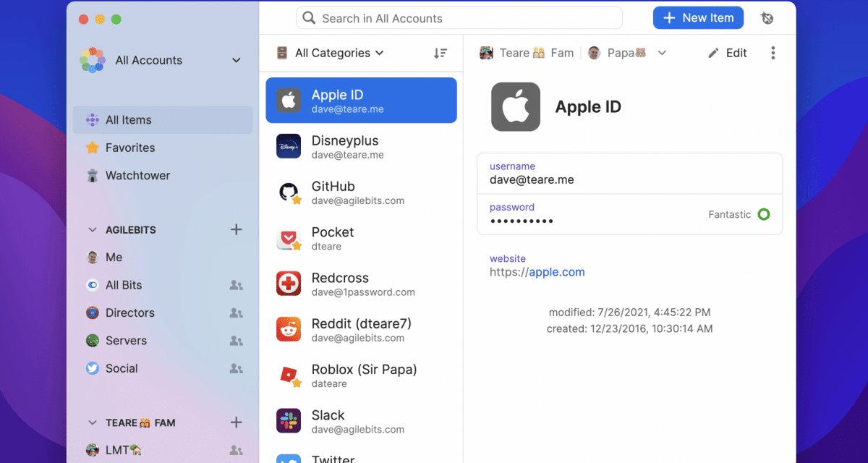Open the Servers vault

tap(163, 340)
